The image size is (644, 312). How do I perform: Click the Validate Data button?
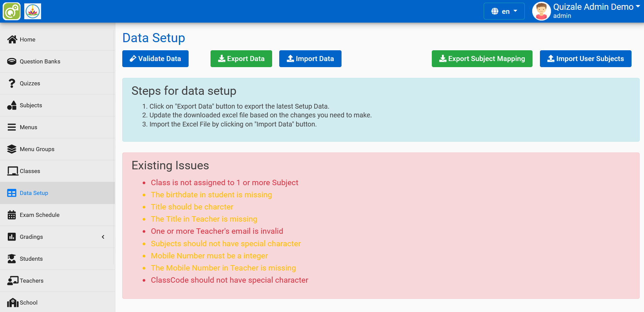(155, 58)
